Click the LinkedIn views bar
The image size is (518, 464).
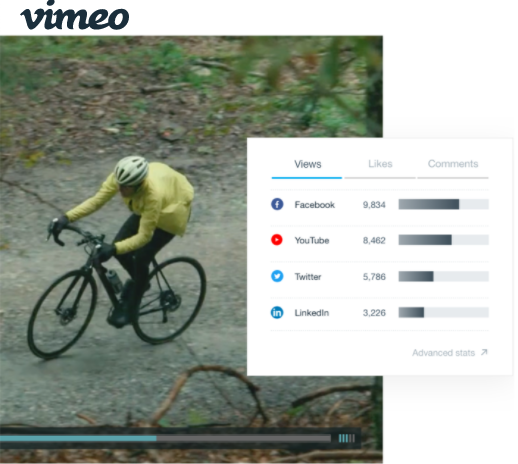[444, 312]
